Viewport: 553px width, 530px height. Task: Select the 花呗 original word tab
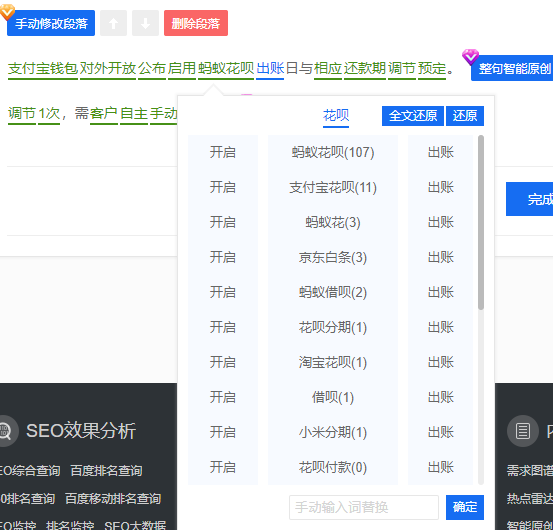[x=336, y=116]
